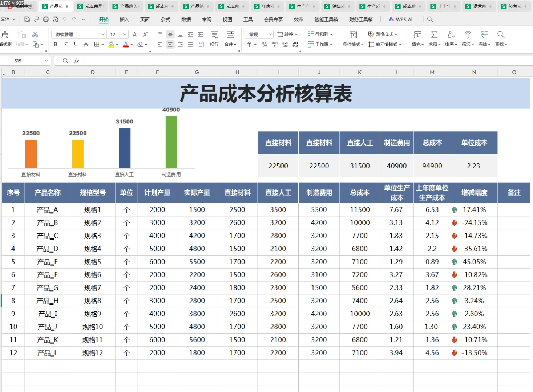This screenshot has width=533, height=392.
Task: Open the 文件 menu
Action: (x=8, y=19)
